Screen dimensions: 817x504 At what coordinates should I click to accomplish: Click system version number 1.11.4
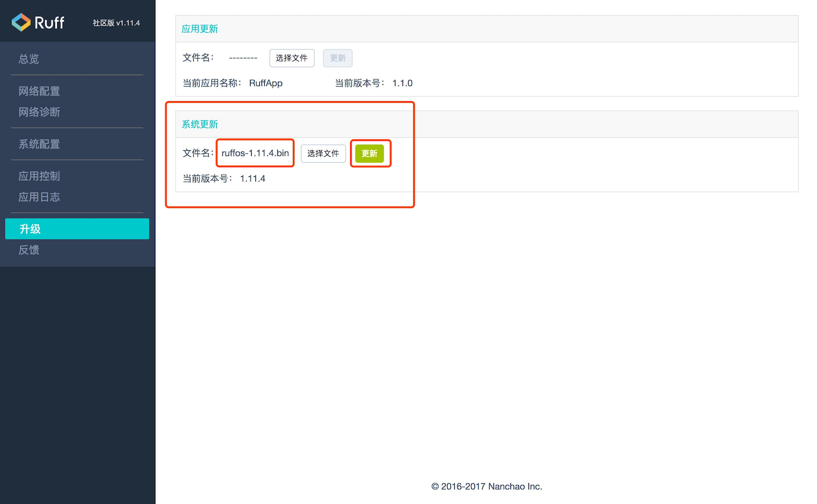(253, 179)
